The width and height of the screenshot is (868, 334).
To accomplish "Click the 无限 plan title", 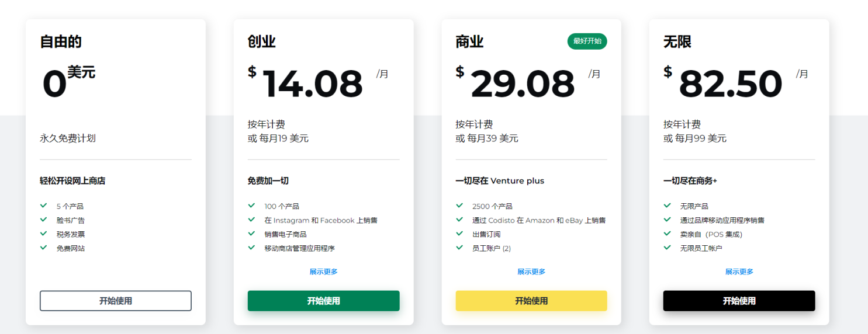I will 677,42.
